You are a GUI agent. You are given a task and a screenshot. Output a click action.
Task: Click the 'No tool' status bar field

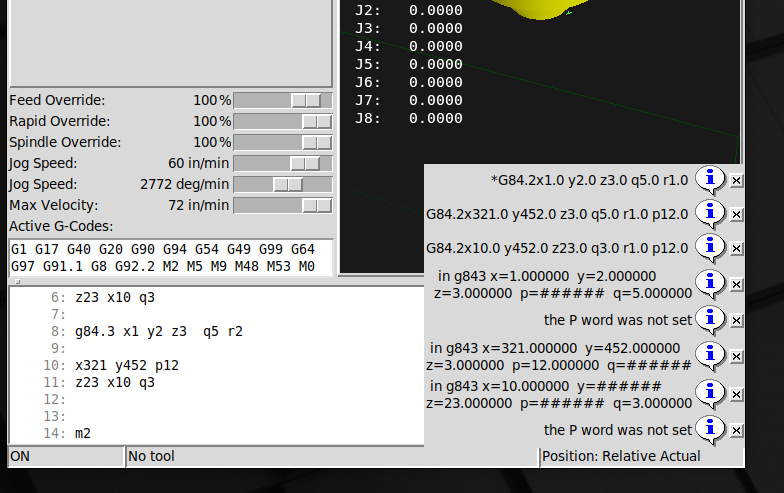332,456
